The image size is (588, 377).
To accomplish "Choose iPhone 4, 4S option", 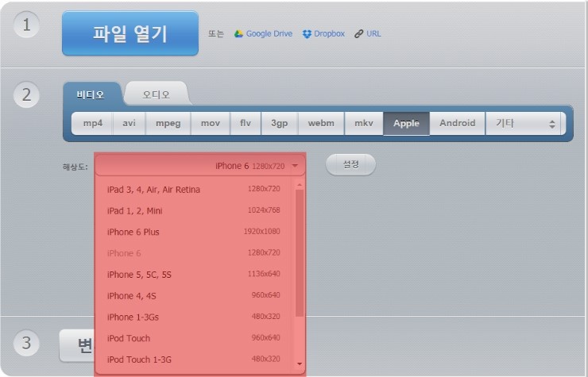I will tap(194, 296).
